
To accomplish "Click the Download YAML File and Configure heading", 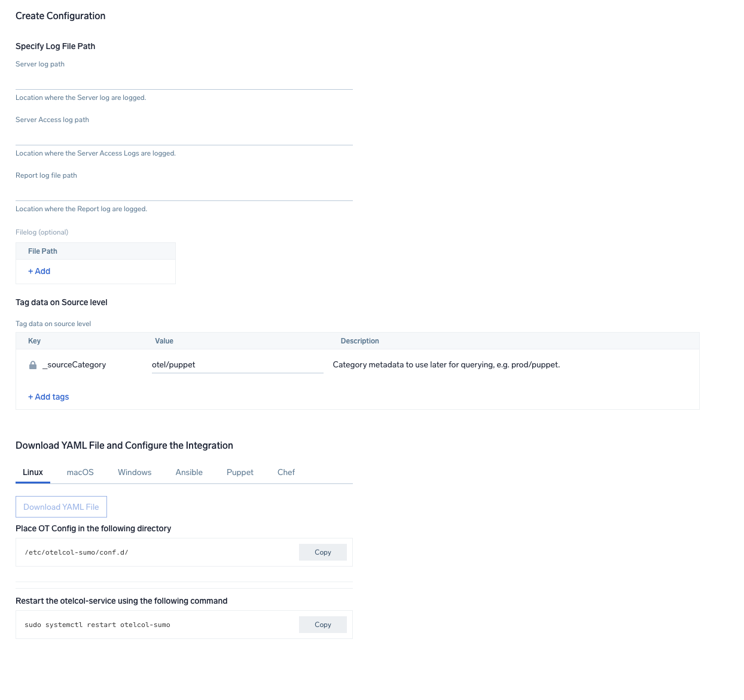I will (x=124, y=446).
